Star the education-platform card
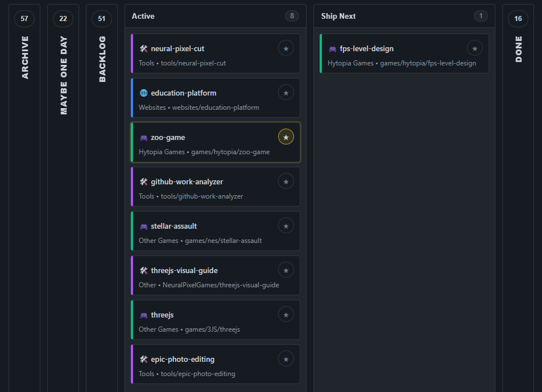This screenshot has height=392, width=542. tap(286, 92)
